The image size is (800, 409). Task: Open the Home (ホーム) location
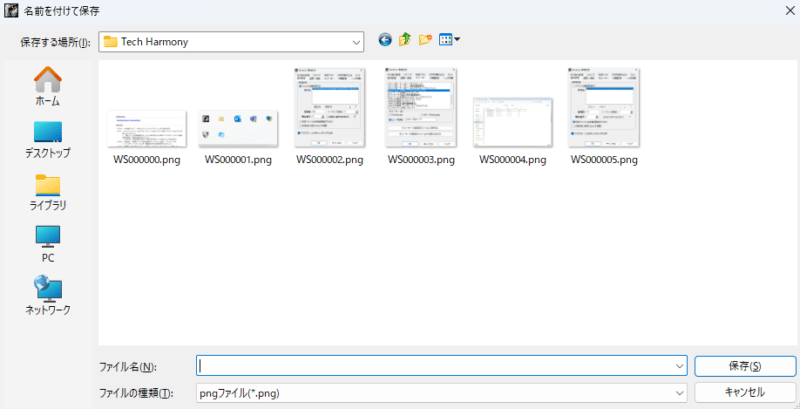(48, 84)
